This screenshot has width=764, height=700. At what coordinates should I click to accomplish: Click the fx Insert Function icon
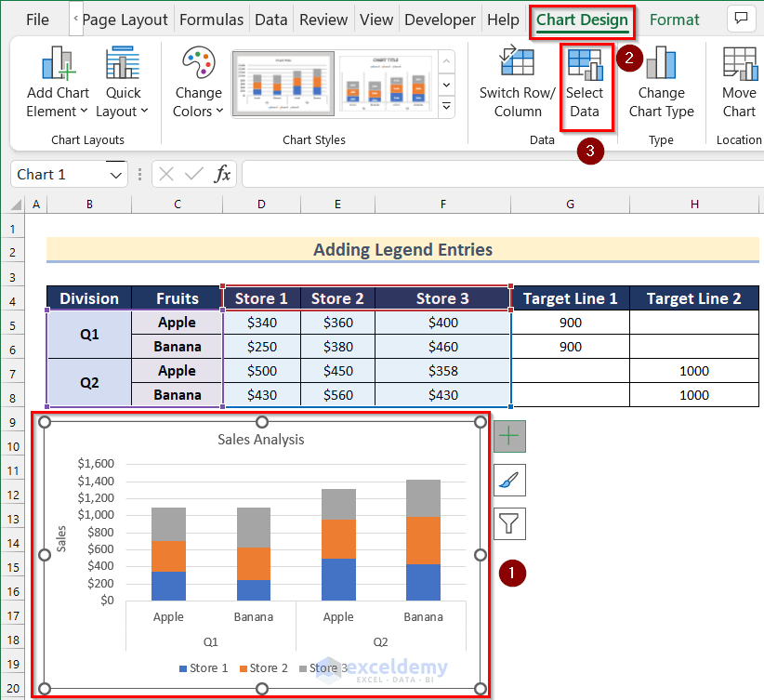(x=222, y=174)
